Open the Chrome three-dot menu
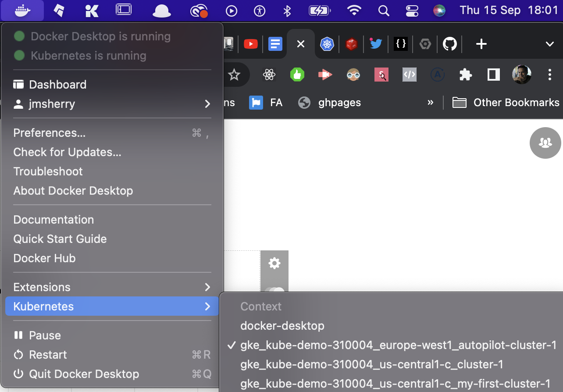 click(x=549, y=75)
